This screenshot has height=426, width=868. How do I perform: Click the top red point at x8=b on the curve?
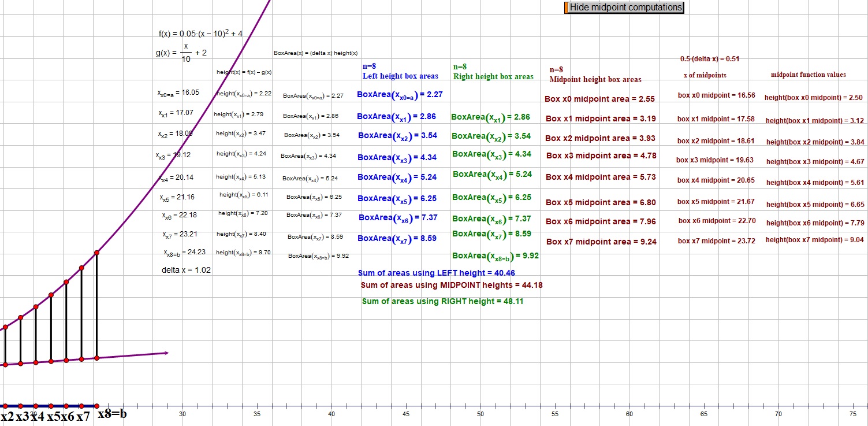click(x=96, y=253)
